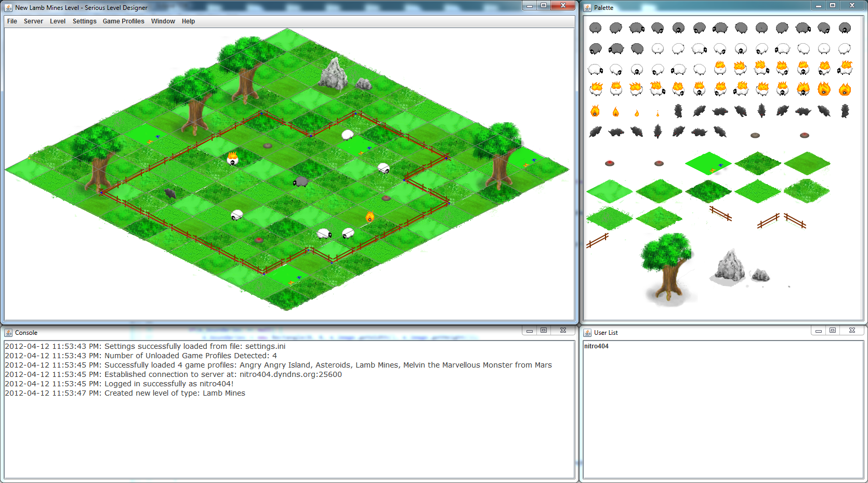Select user nitro404 in the User List
The image size is (868, 483).
click(x=596, y=346)
